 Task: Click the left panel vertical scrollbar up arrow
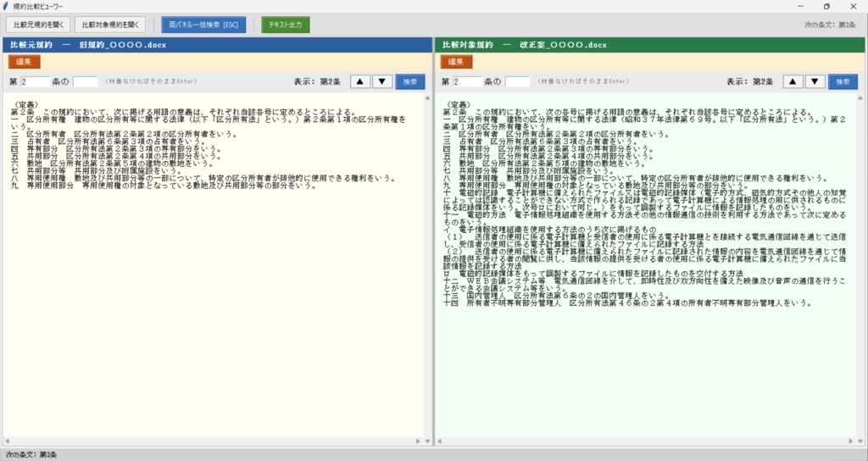[427, 97]
